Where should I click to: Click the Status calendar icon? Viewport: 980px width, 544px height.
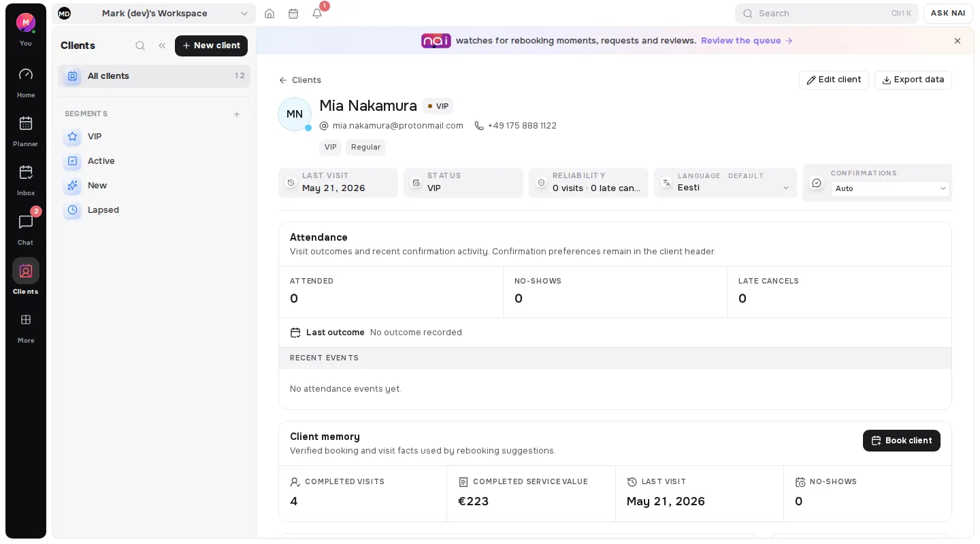[x=416, y=182]
